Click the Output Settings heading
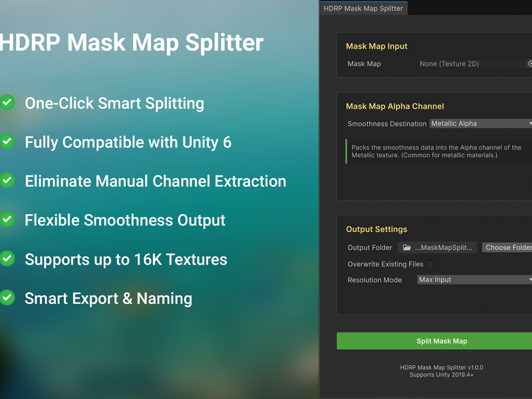532x399 pixels. (x=376, y=229)
